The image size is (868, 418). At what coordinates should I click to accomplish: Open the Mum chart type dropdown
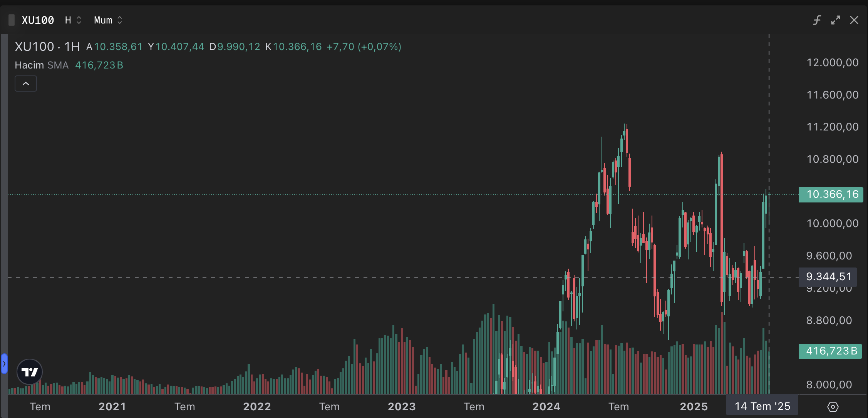click(108, 20)
